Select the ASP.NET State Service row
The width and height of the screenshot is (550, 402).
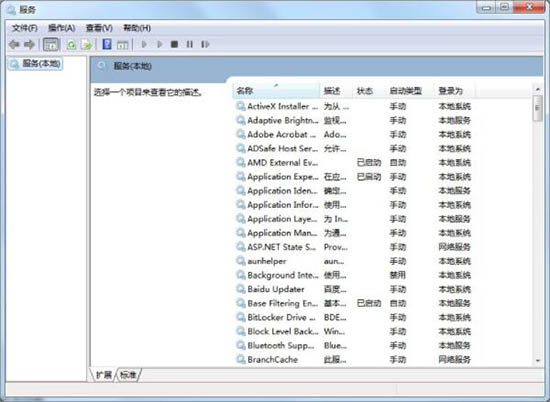[354, 247]
